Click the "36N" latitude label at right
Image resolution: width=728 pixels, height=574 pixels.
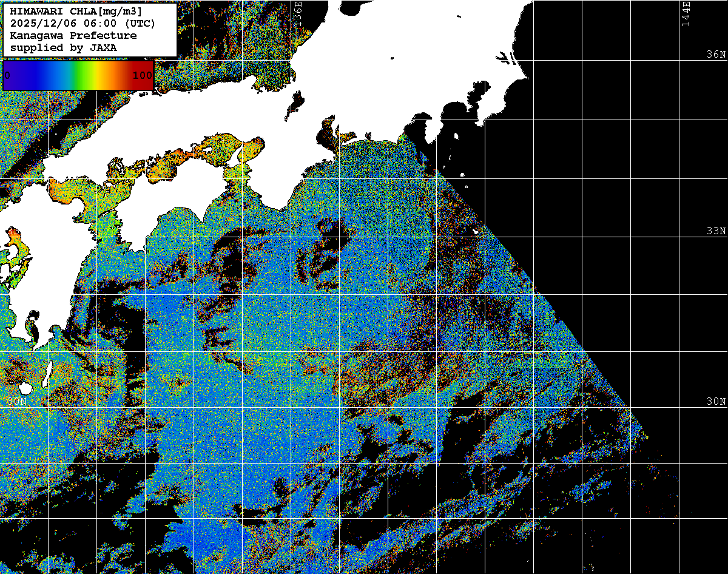[x=715, y=55]
